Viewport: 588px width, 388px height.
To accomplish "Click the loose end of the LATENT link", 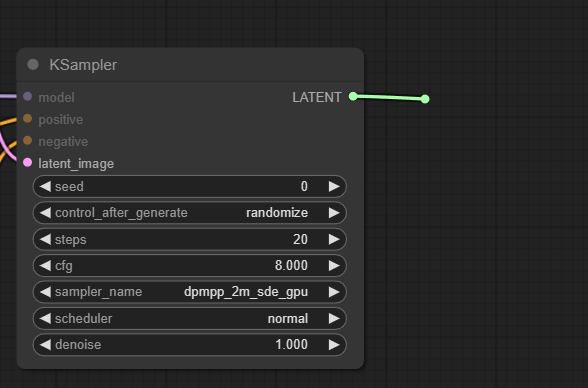I will (425, 99).
